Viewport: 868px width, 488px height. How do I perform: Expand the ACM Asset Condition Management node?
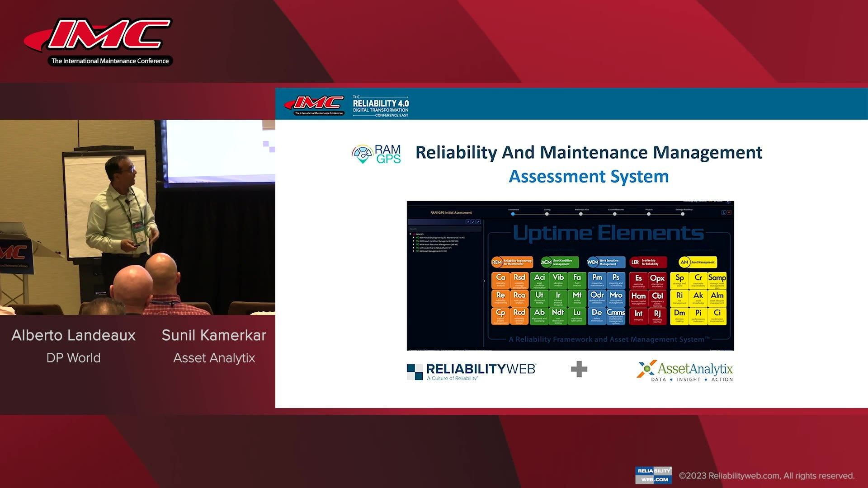pyautogui.click(x=413, y=241)
